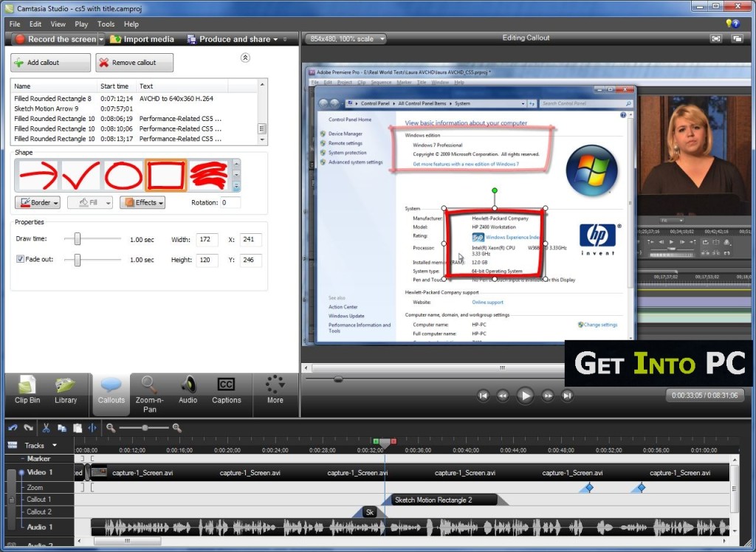Viewport: 756px width, 552px height.
Task: Click the rewind playback button
Action: tap(503, 396)
